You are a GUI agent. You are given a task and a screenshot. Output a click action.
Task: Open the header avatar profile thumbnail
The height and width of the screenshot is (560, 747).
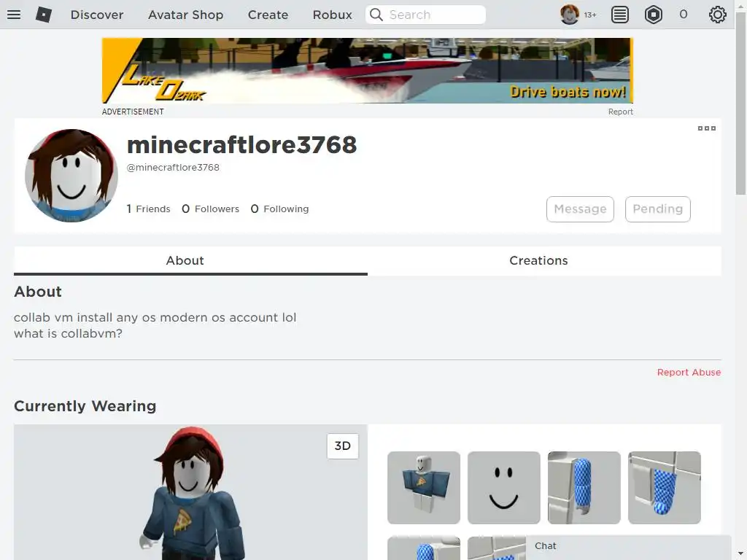tap(569, 15)
